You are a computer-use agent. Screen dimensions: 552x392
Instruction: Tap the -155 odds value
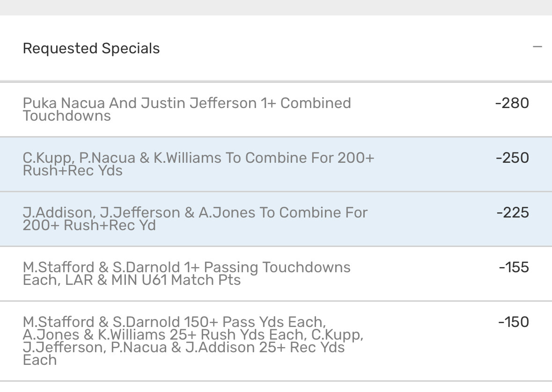coord(514,267)
